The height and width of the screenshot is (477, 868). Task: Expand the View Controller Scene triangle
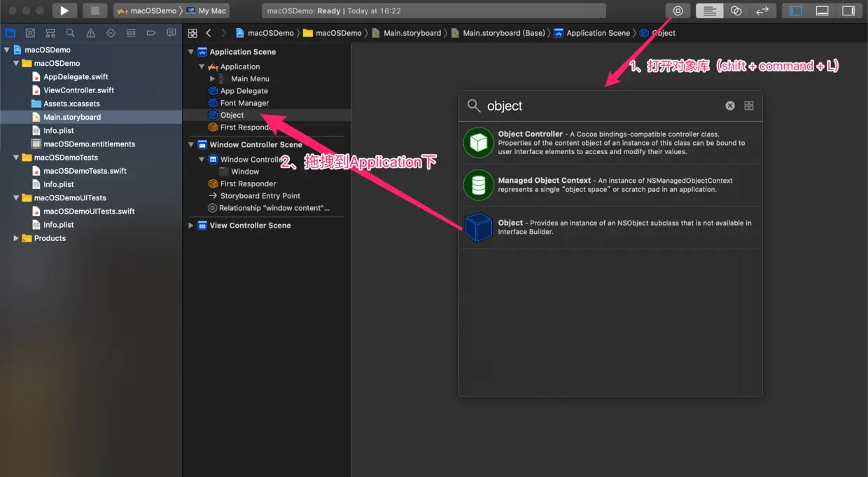click(x=191, y=226)
